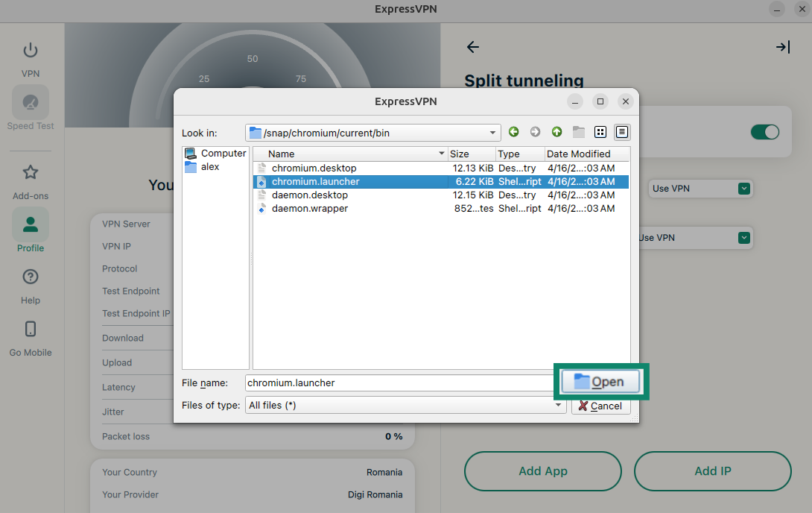Image resolution: width=812 pixels, height=513 pixels.
Task: Select the daemon.wrapper file
Action: click(309, 209)
